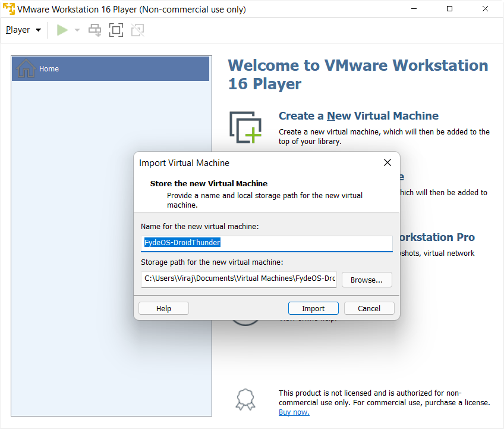Click the virtual machine name input field
This screenshot has width=504, height=429.
tap(267, 243)
